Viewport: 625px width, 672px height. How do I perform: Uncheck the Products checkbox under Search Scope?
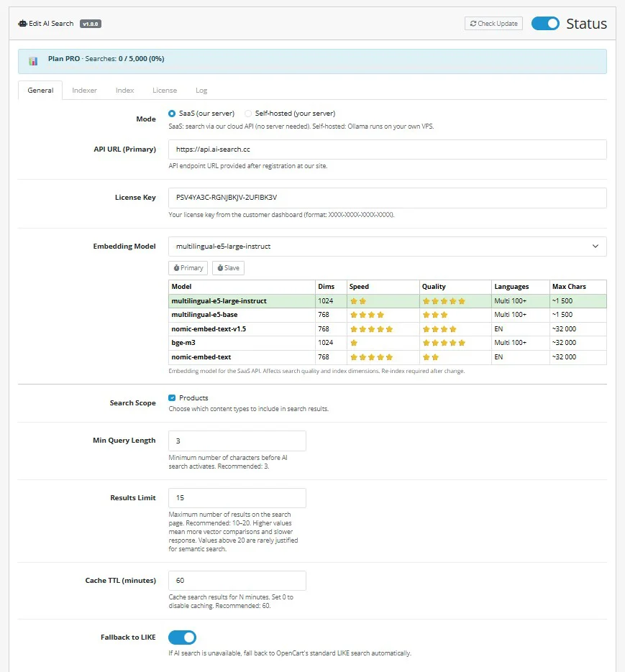pos(170,397)
